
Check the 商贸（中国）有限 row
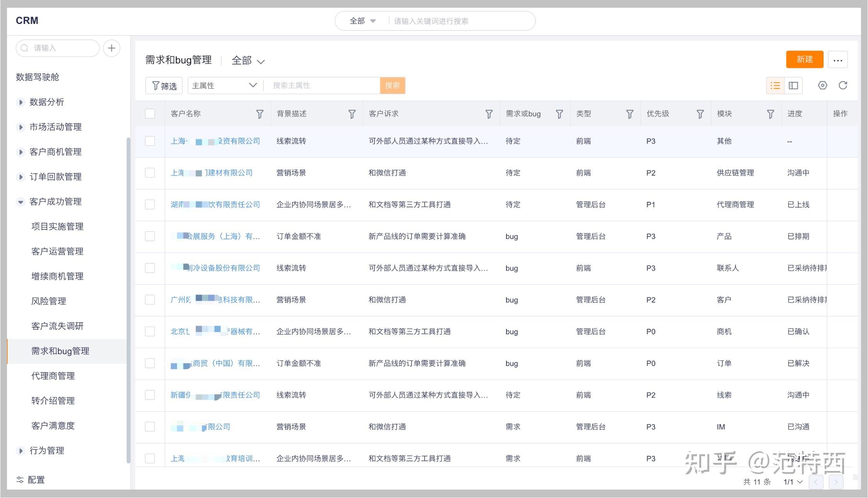tap(150, 363)
